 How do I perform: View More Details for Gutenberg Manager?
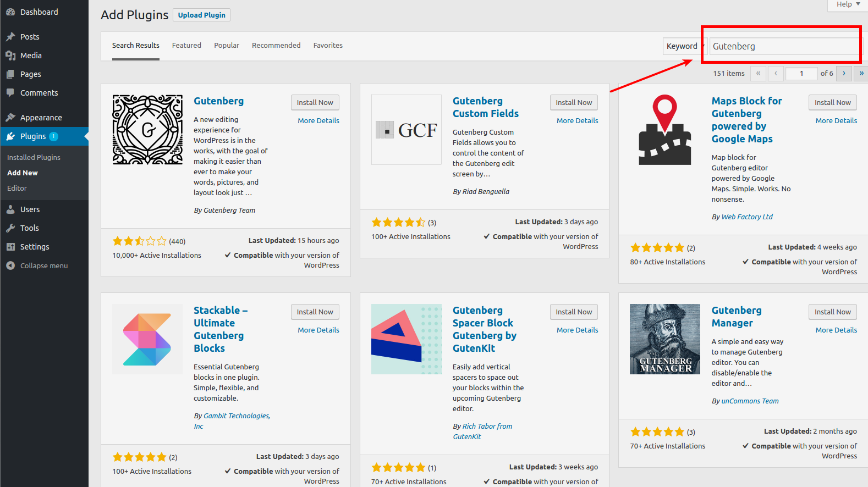(836, 330)
